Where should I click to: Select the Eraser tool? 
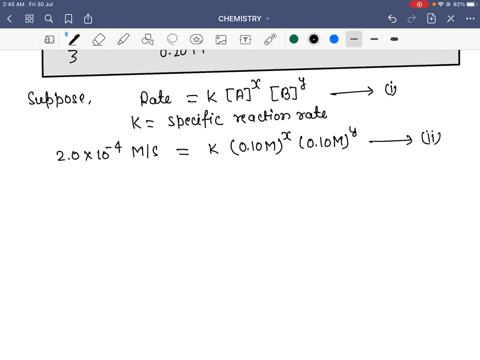(99, 40)
